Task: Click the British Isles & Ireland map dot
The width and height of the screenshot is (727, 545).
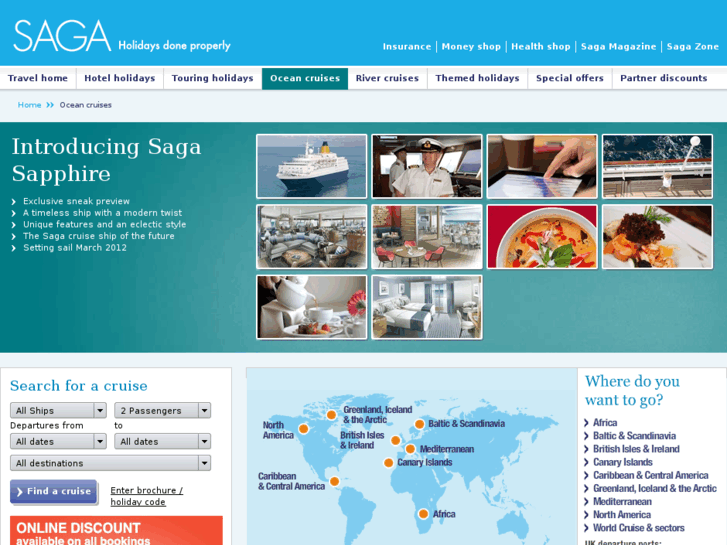Action: point(395,440)
